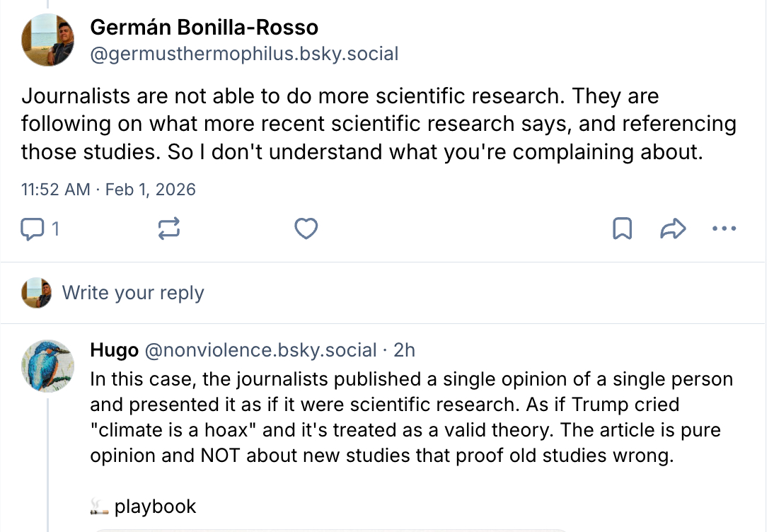Screen dimensions: 774x532
Task: Click the @germusthermophilus.bsky.social handle
Action: [244, 54]
